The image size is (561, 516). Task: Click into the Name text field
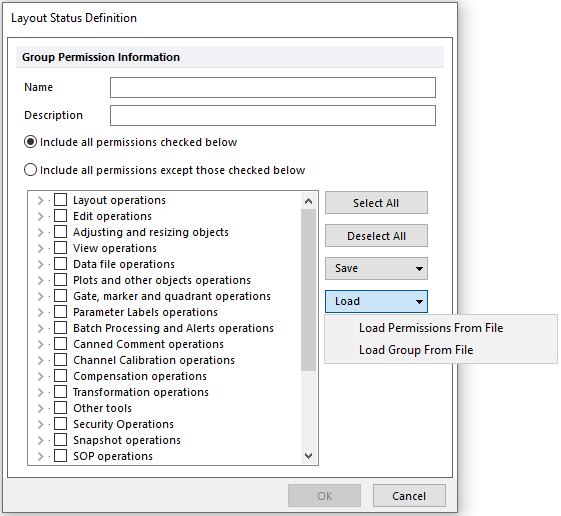[x=273, y=87]
